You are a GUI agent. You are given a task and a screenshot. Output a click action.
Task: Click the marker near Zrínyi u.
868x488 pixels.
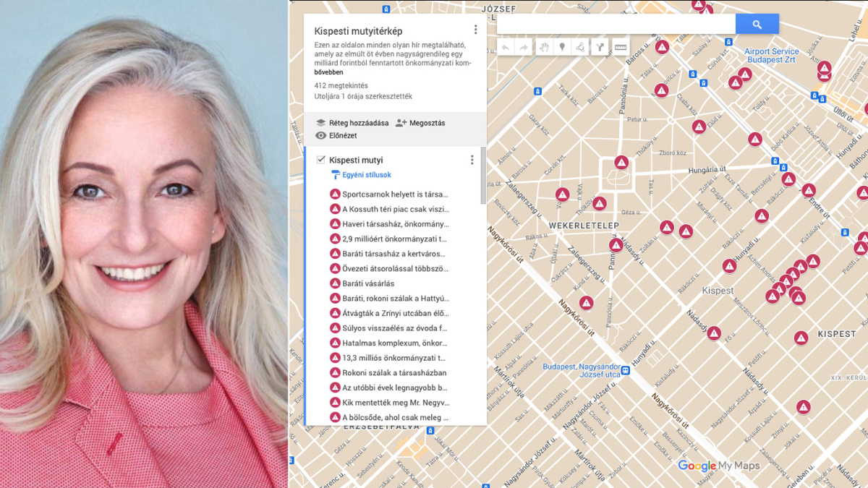(803, 407)
